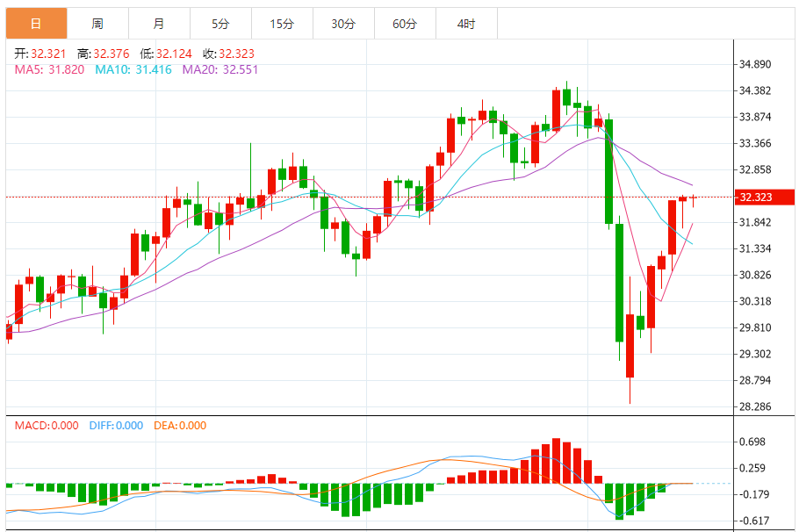Click the 29.810 price axis label
Image resolution: width=799 pixels, height=532 pixels.
click(x=755, y=327)
